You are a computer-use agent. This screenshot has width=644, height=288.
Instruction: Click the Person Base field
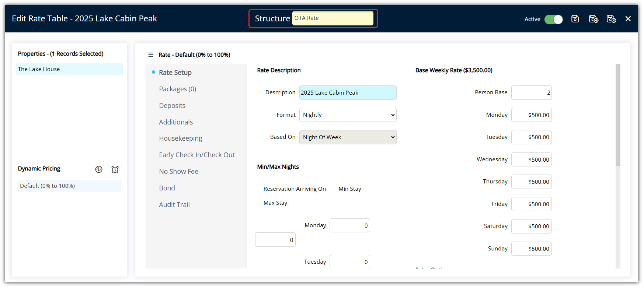pos(532,92)
